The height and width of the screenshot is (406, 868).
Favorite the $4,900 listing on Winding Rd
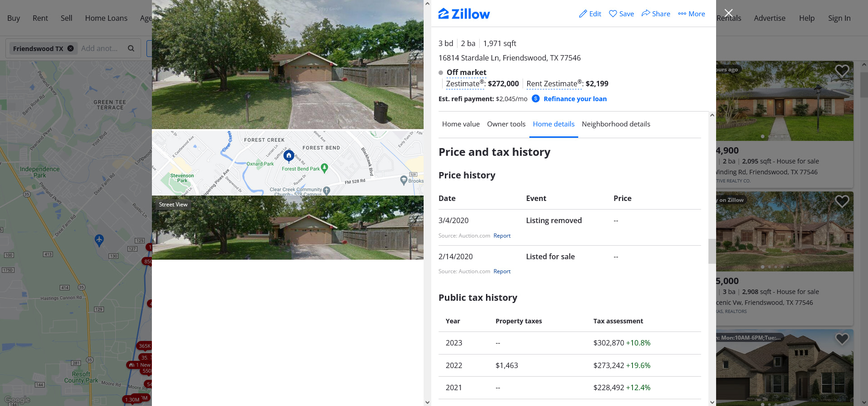[842, 71]
